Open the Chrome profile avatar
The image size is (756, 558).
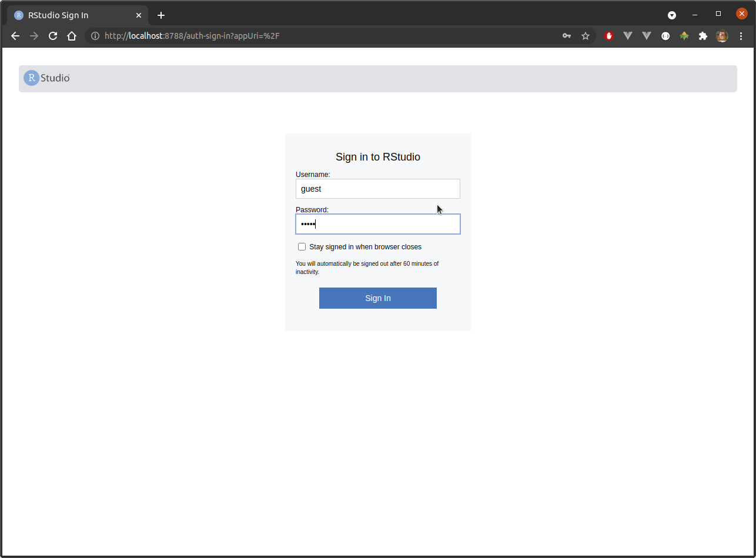722,36
